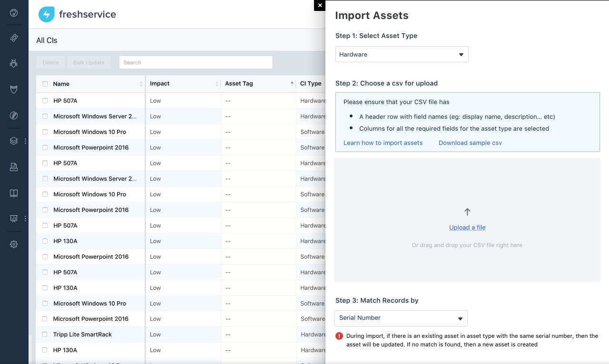This screenshot has height=364, width=609.
Task: Click the CI Type column header
Action: [311, 84]
